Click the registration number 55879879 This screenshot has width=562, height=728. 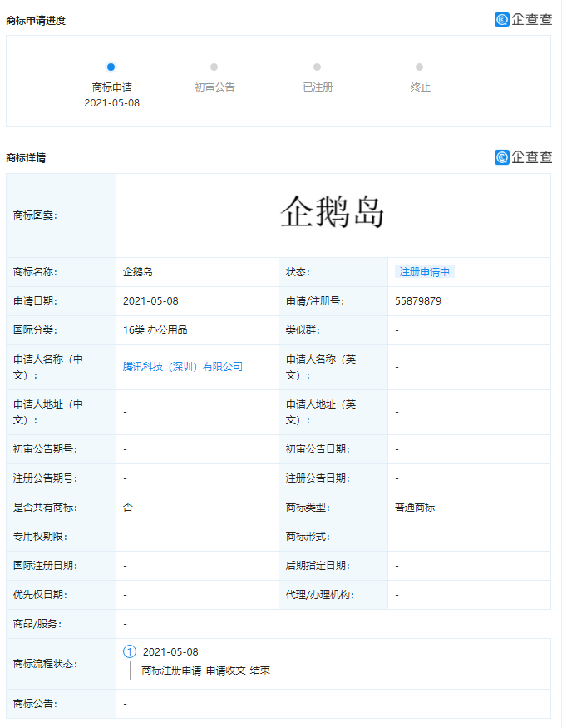click(x=418, y=301)
